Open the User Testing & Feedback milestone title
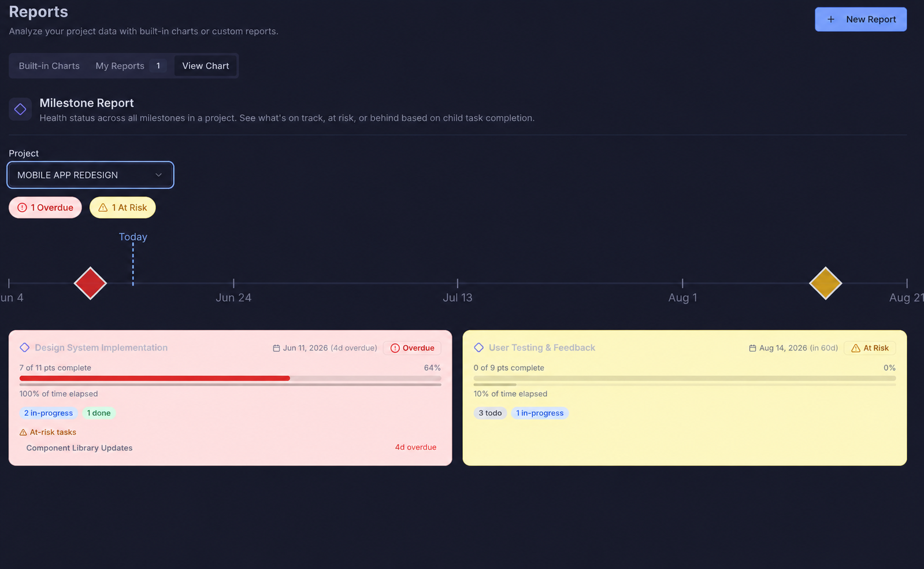This screenshot has width=924, height=569. pos(542,348)
